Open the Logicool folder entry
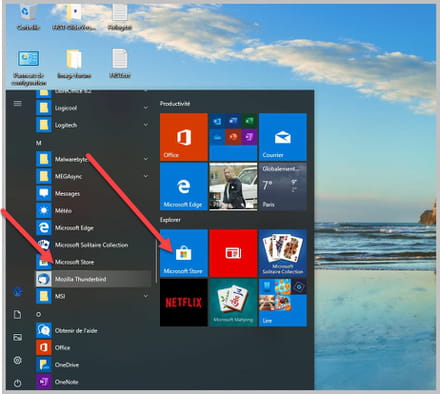Viewport: 440px width, 394px height. (x=93, y=108)
